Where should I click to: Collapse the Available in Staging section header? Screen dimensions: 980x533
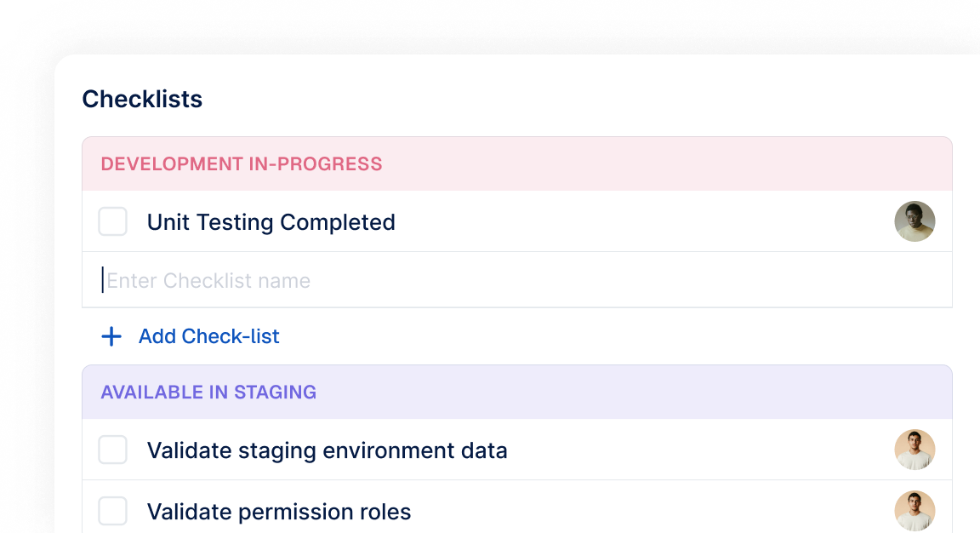point(208,393)
